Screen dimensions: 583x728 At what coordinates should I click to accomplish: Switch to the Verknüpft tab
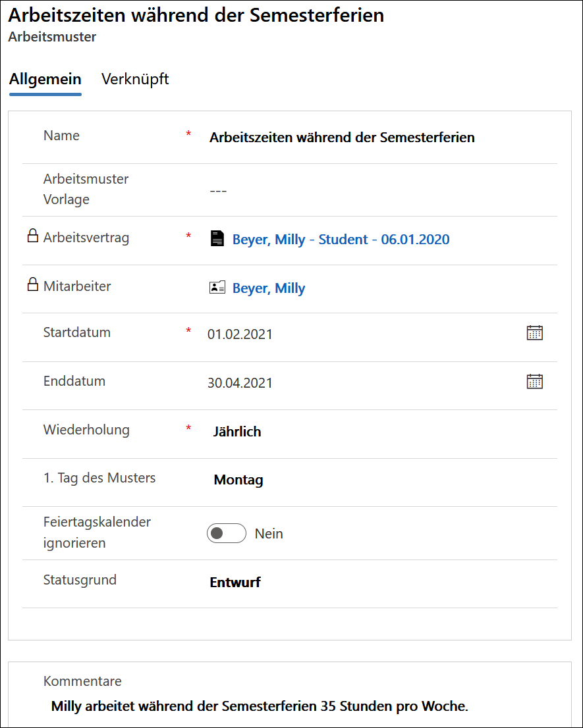(135, 79)
